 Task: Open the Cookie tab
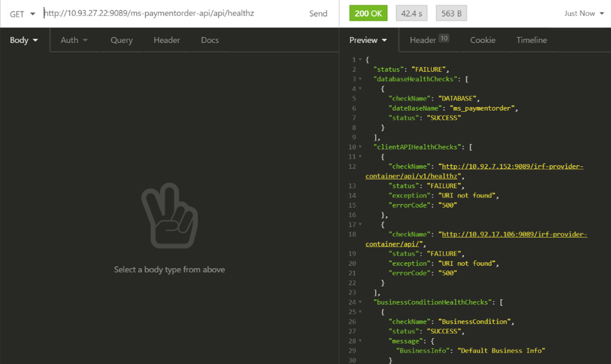[x=482, y=40]
